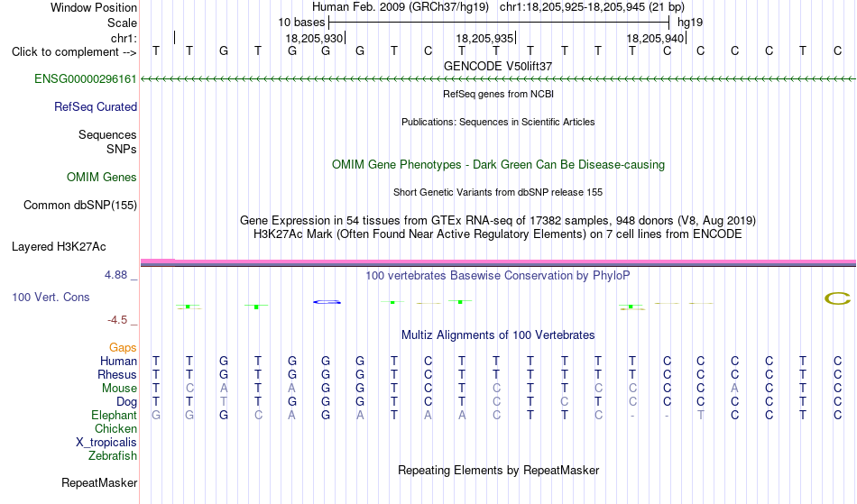Viewport: 857px width, 504px height.
Task: Click the 4.88 PhyloP upper scale value
Action: [115, 275]
